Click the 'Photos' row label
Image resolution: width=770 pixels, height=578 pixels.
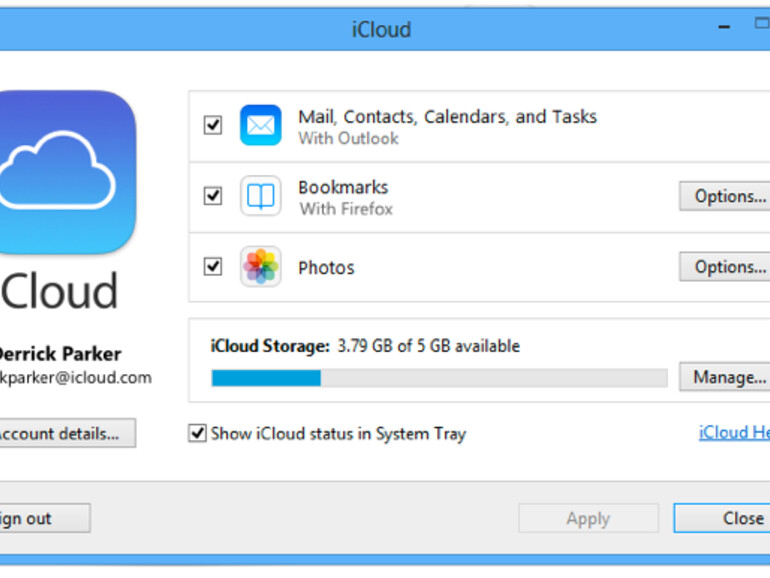pos(326,268)
